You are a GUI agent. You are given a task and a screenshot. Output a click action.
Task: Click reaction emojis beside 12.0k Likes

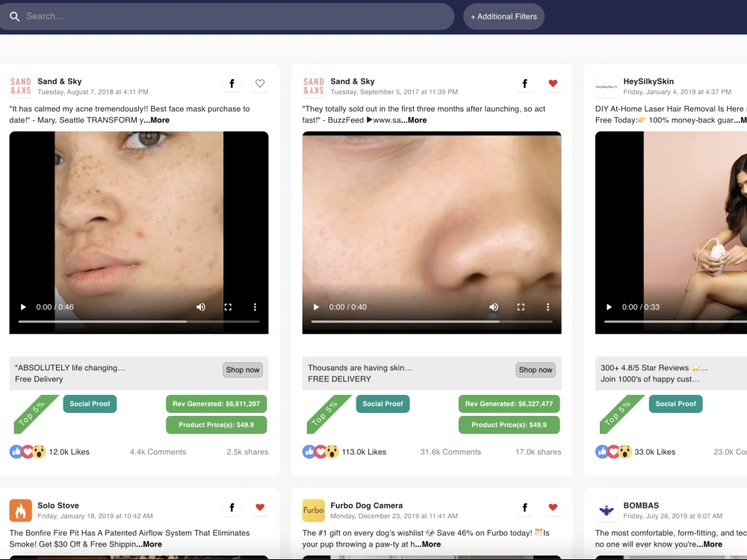coord(28,452)
